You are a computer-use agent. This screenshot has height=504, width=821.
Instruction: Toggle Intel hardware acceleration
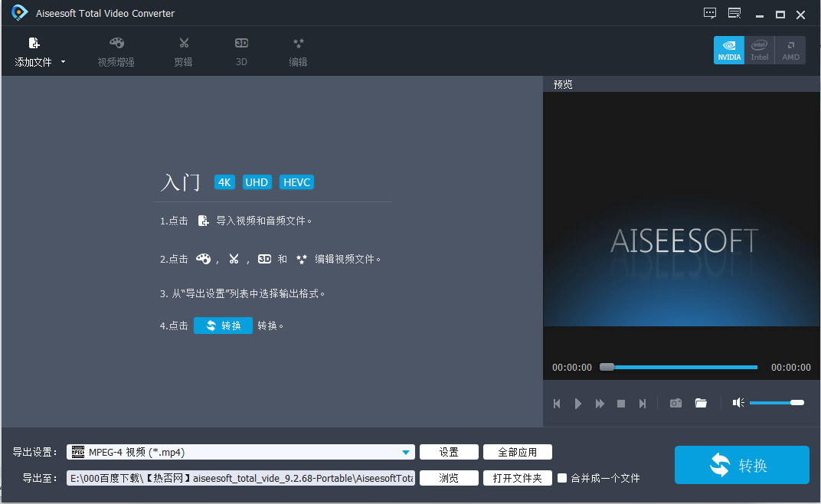click(759, 51)
